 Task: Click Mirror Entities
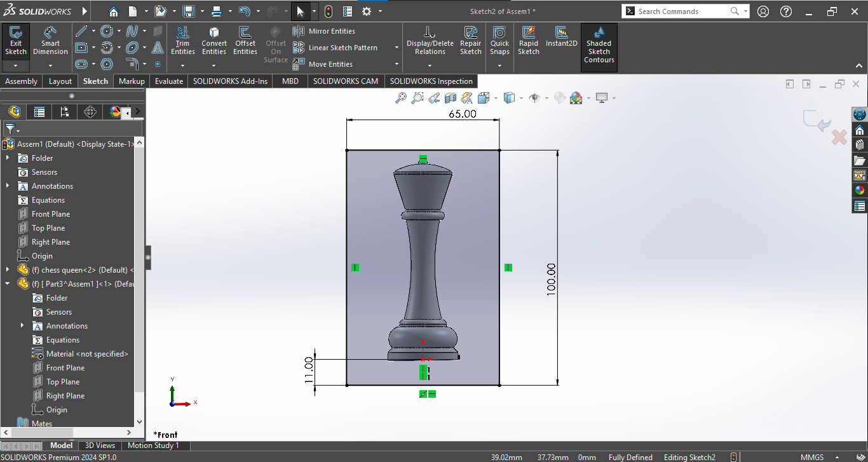324,31
